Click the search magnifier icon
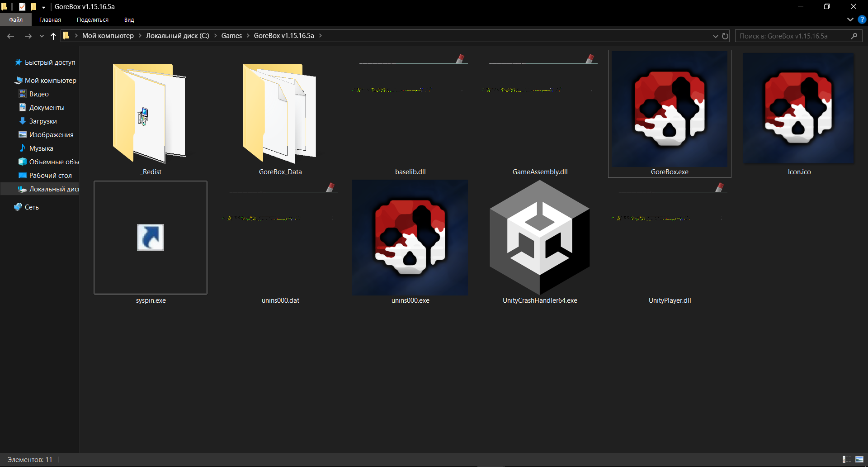The width and height of the screenshot is (868, 467). [x=854, y=36]
